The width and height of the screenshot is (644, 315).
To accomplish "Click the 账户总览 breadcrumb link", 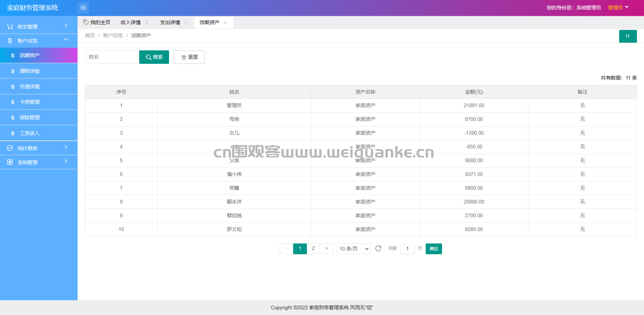I will [113, 36].
